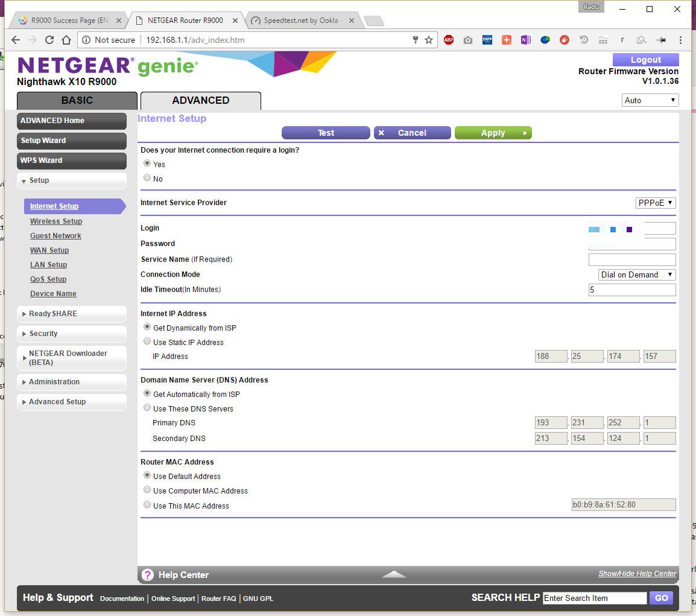This screenshot has width=696, height=616.
Task: Close the Speedtest.net tab
Action: [x=352, y=21]
